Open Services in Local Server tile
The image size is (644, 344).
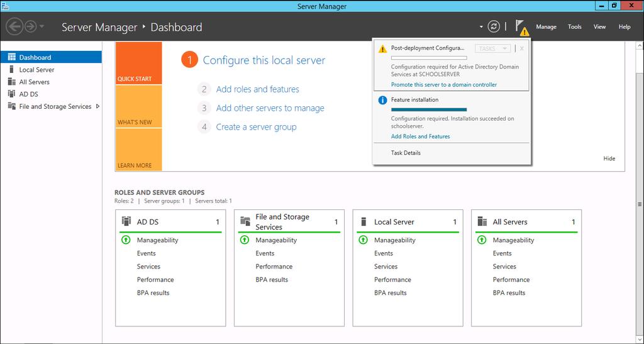tap(386, 267)
